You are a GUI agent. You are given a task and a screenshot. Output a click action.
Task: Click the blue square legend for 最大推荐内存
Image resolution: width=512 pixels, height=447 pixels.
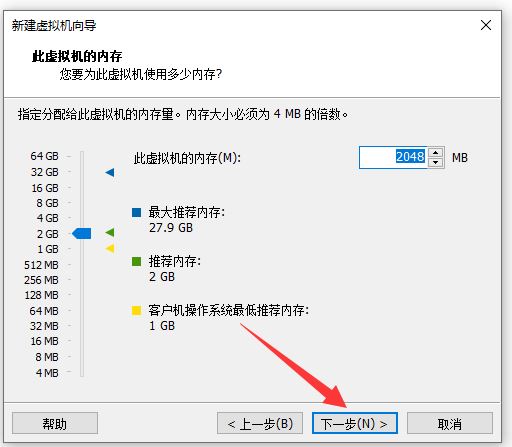point(136,212)
